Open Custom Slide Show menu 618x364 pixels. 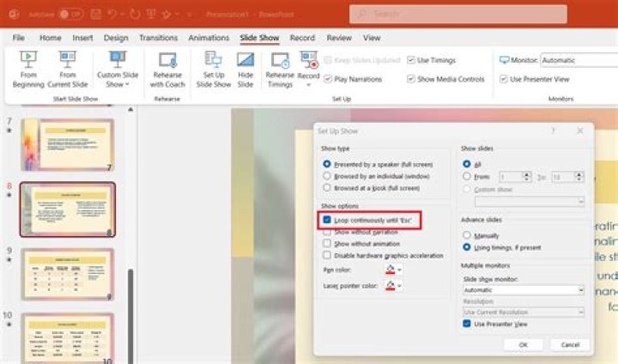pos(118,70)
